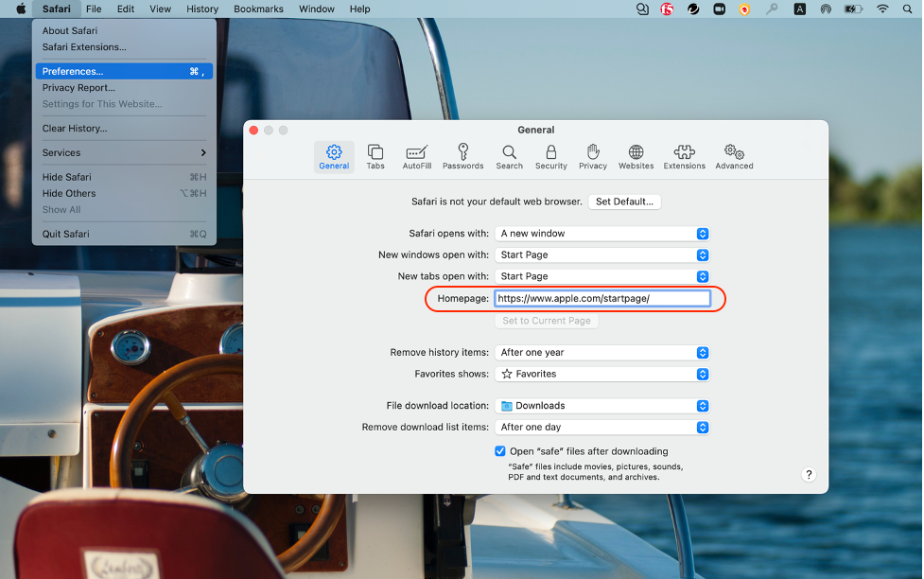Click the Wi-Fi icon in menu bar
This screenshot has height=579, width=924.
click(882, 9)
